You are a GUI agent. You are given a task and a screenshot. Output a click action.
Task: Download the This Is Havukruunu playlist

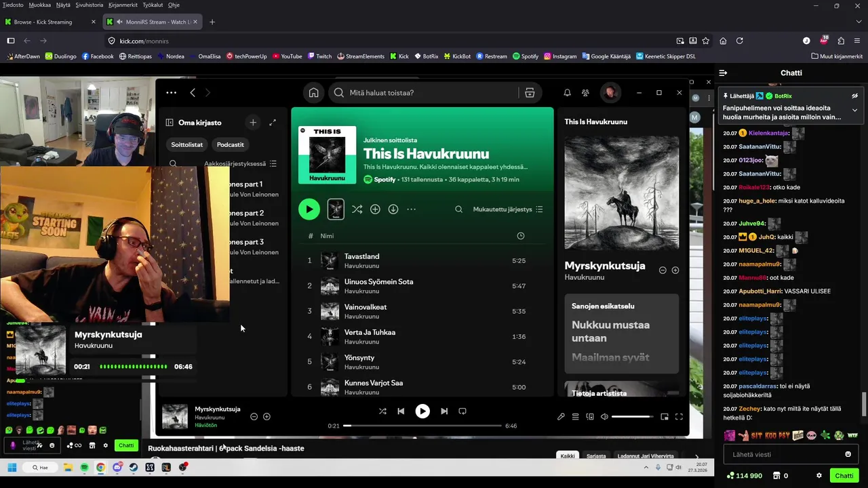tap(393, 209)
